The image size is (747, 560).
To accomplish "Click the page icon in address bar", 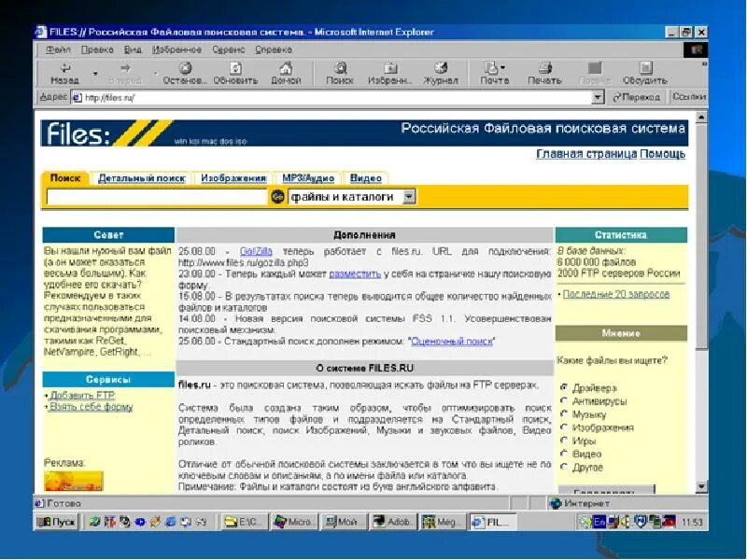I will tap(77, 98).
